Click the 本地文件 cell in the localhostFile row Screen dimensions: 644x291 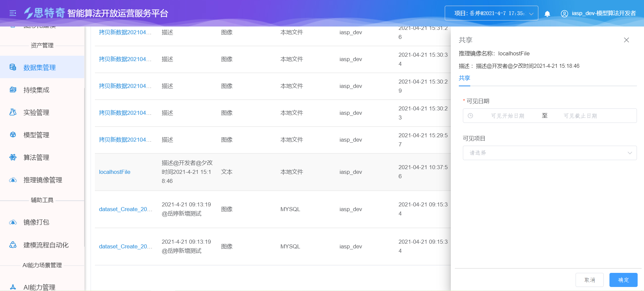coord(291,172)
